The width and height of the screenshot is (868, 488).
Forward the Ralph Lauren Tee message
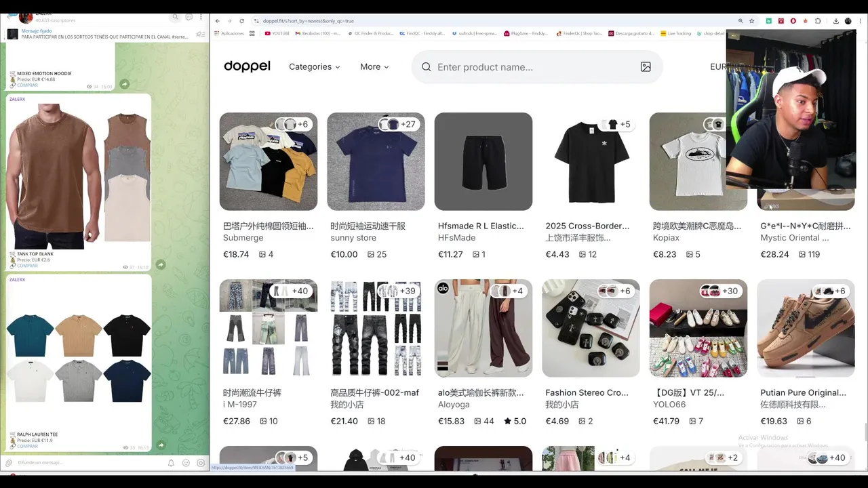point(161,445)
